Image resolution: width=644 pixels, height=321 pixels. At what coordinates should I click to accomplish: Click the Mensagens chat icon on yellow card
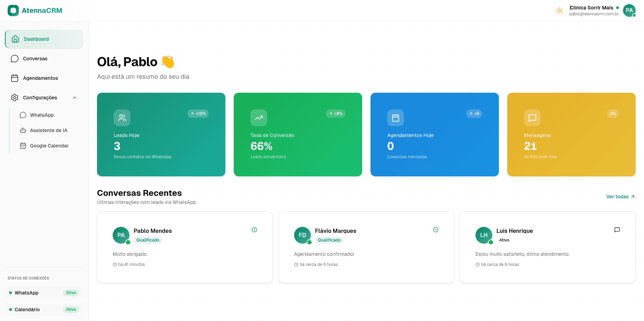click(532, 118)
